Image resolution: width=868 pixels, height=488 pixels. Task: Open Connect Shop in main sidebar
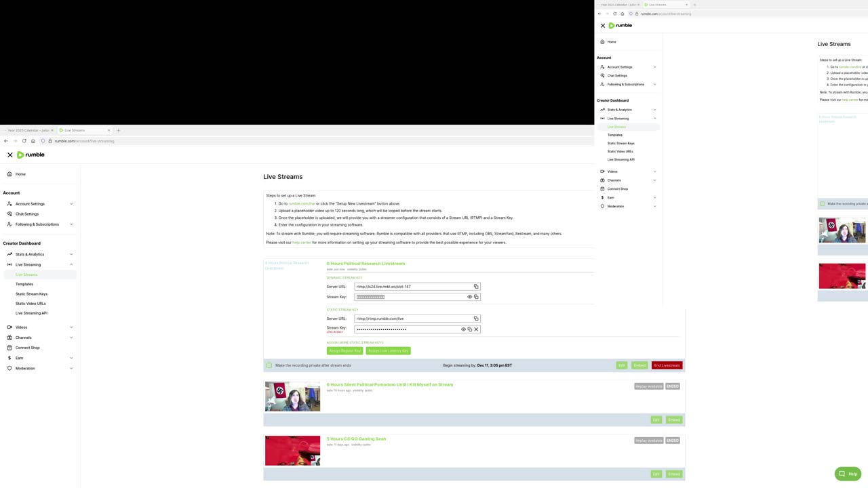27,348
